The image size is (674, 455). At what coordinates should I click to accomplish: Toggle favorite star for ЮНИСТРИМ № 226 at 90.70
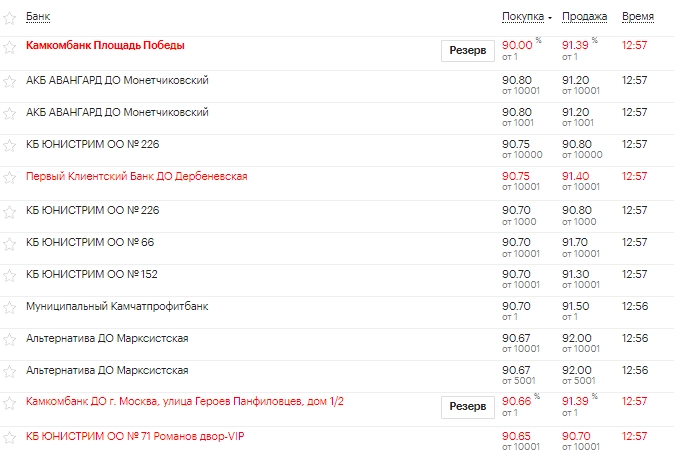click(x=10, y=211)
